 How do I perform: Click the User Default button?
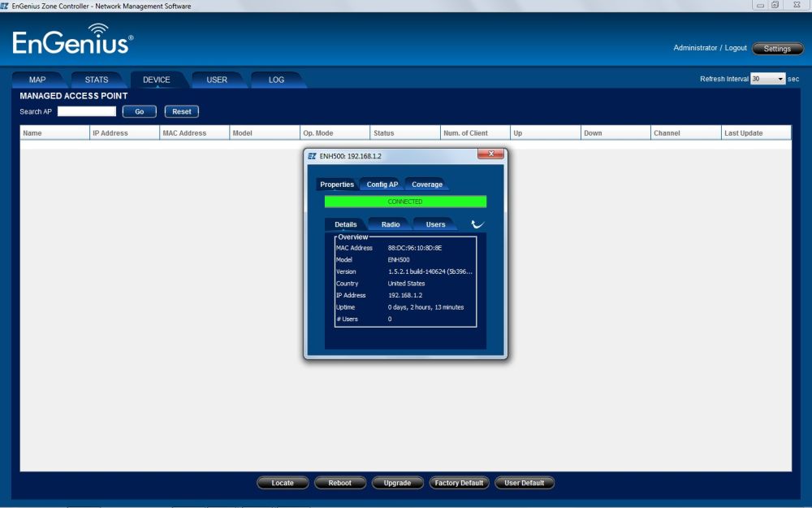(x=524, y=483)
